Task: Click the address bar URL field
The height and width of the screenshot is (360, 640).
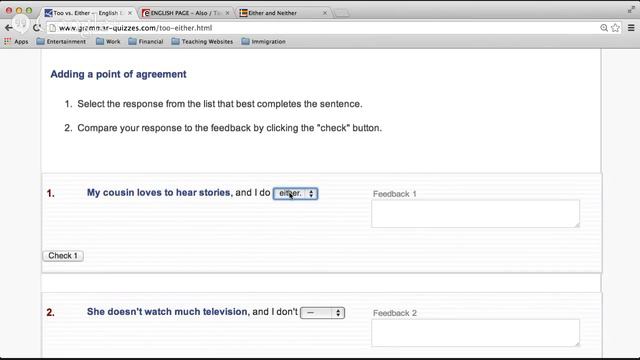Action: pos(322,28)
